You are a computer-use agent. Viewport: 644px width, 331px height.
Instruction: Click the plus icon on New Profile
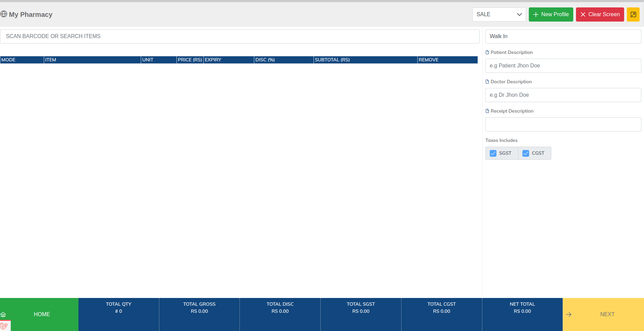[536, 14]
